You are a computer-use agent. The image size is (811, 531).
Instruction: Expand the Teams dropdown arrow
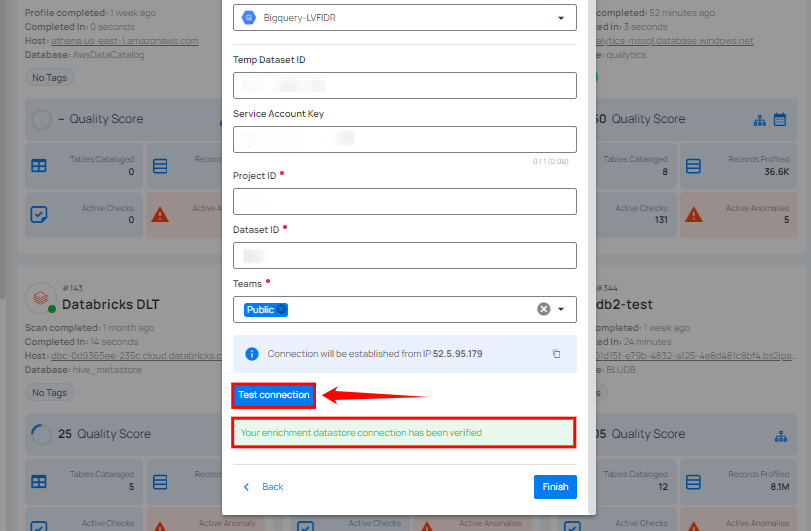coord(561,310)
